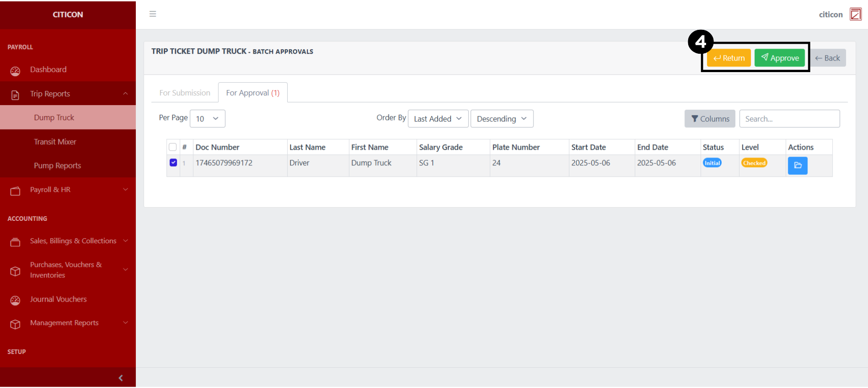The height and width of the screenshot is (388, 868).
Task: Click the Journal Vouchers sidebar icon
Action: [x=15, y=300]
